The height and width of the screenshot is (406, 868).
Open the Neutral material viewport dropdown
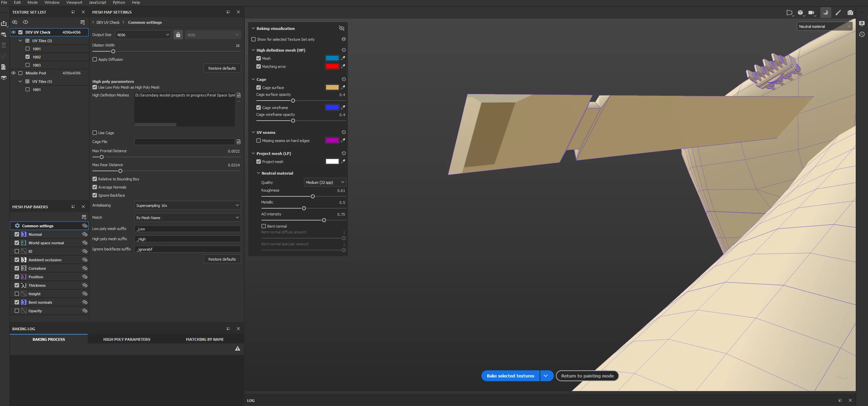(824, 27)
